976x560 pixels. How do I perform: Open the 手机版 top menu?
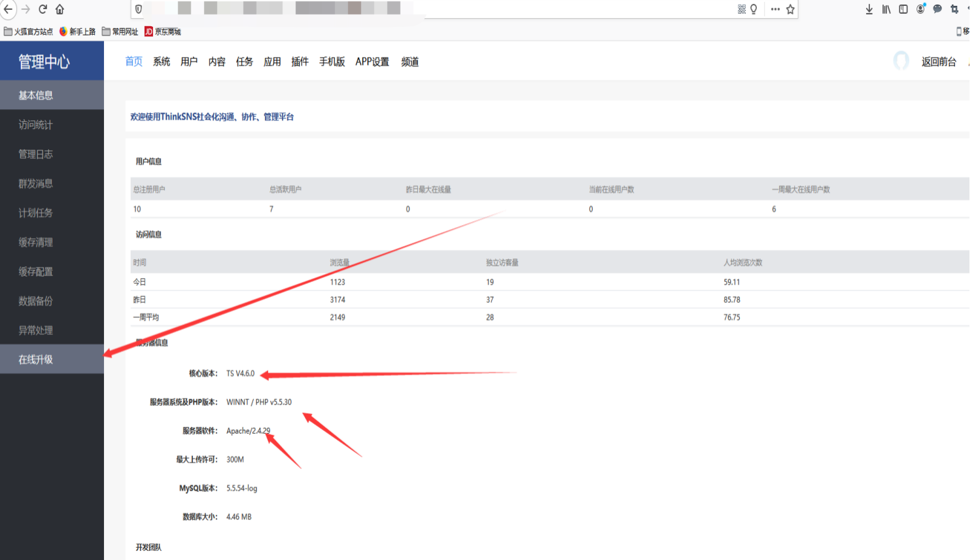pyautogui.click(x=332, y=61)
